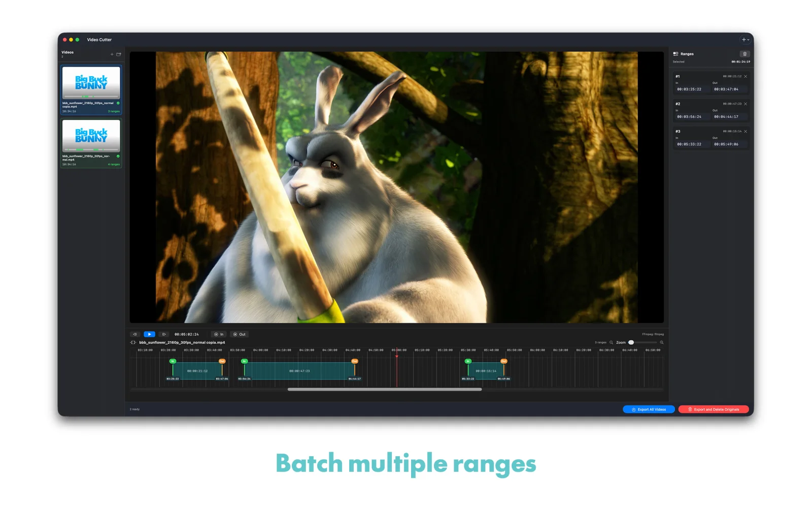Click the add video plus icon in Videos panel
Image resolution: width=812 pixels, height=508 pixels.
[112, 54]
